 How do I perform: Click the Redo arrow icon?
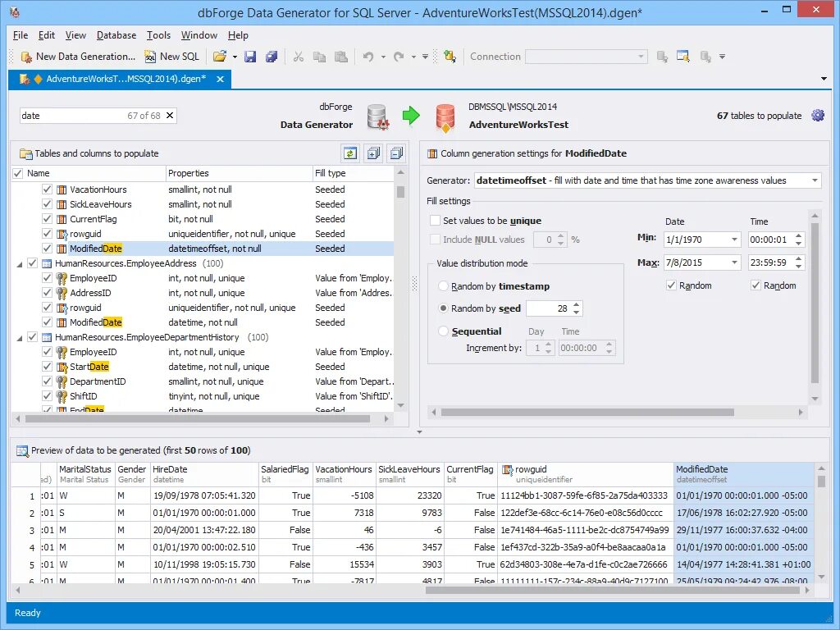click(x=399, y=57)
